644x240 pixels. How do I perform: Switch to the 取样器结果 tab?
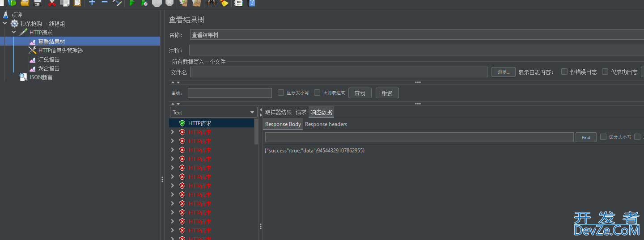(278, 112)
